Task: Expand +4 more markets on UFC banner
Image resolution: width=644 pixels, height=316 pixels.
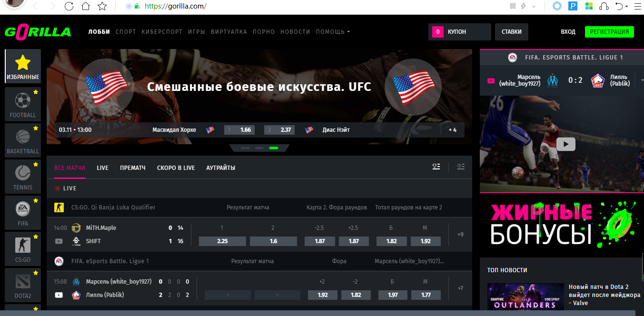Action: click(452, 129)
